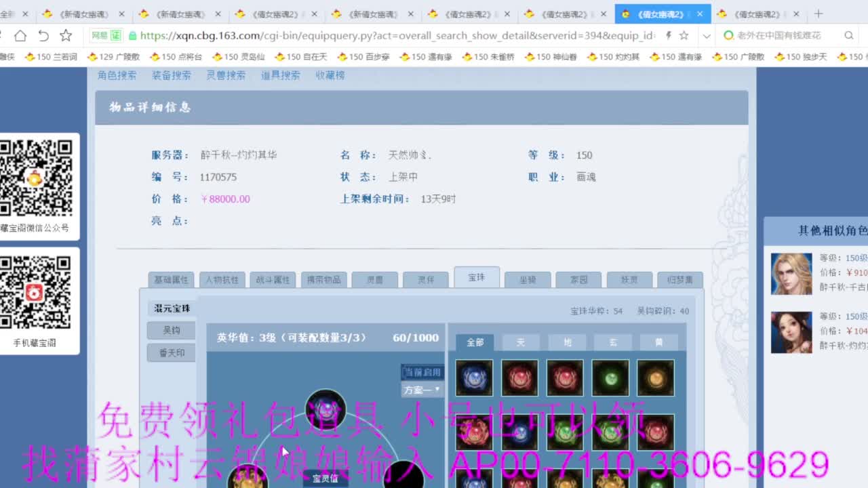Switch to the 灵兽 tab
868x488 pixels.
[374, 279]
